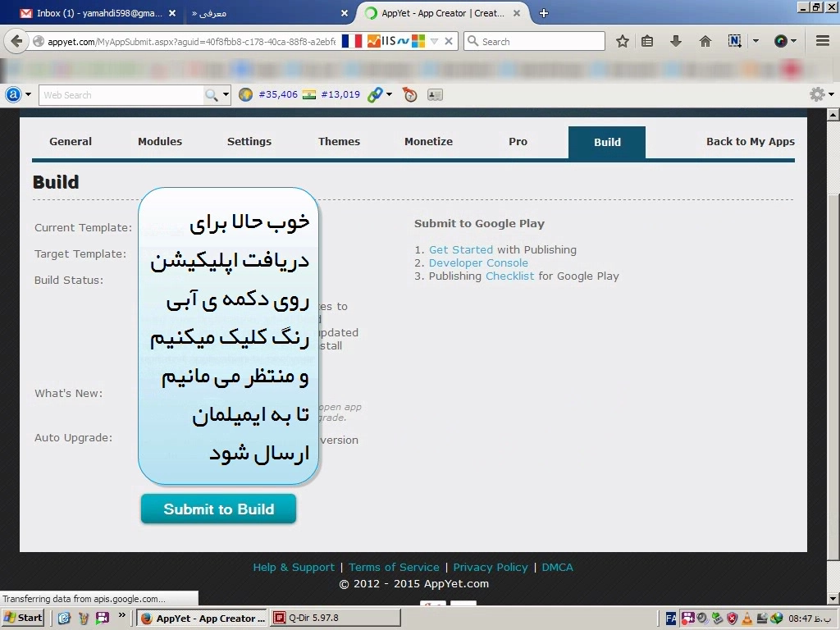Open the Publishing Checklist link
Screen dimensions: 840x630
pyautogui.click(x=510, y=276)
